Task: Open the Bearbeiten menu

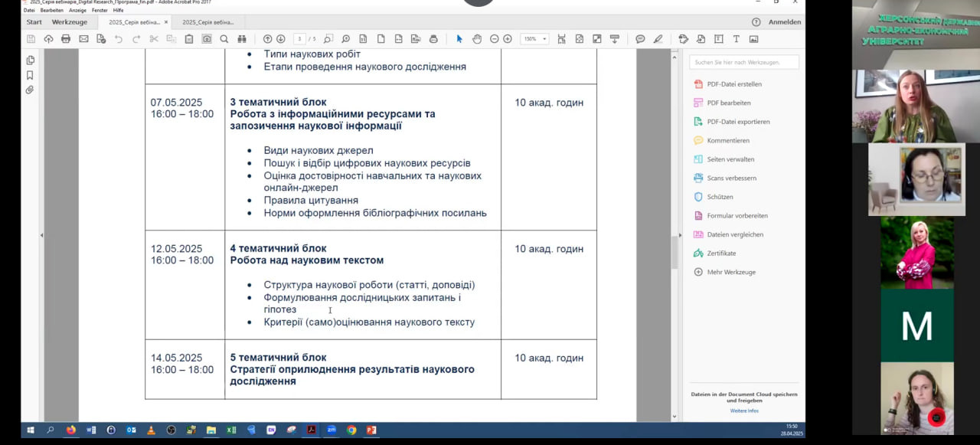Action: click(x=52, y=10)
